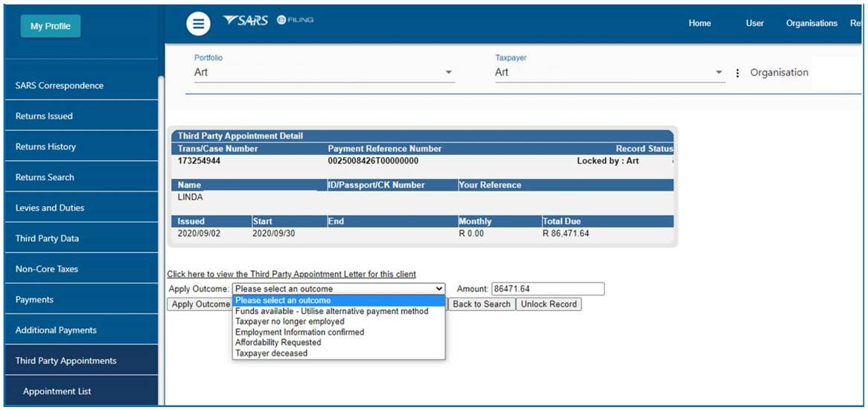Image resolution: width=868 pixels, height=410 pixels.
Task: Go to Home in top navigation
Action: click(699, 23)
